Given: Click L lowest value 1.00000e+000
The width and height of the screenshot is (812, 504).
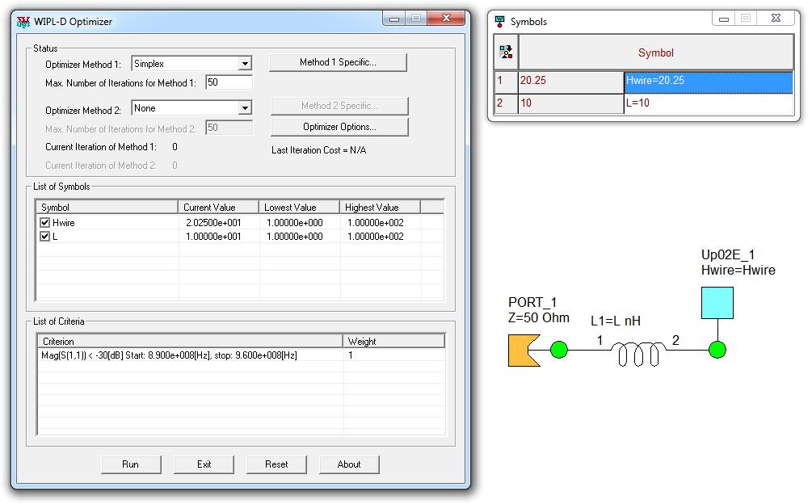Looking at the screenshot, I should (x=295, y=237).
